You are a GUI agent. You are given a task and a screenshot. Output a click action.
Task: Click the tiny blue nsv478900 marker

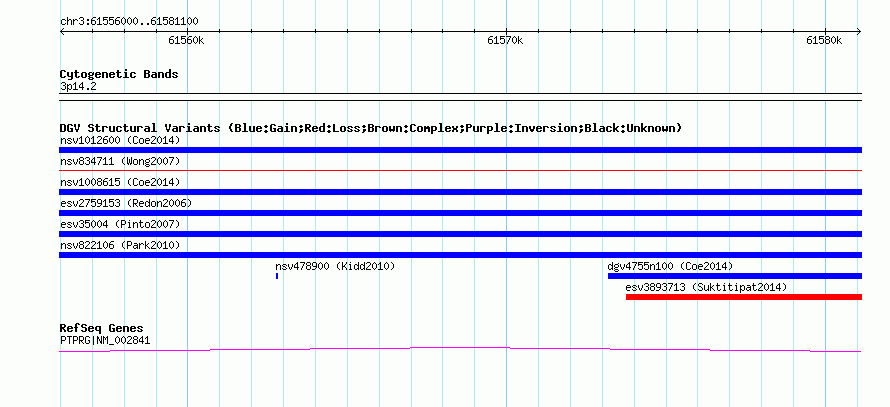pyautogui.click(x=277, y=276)
